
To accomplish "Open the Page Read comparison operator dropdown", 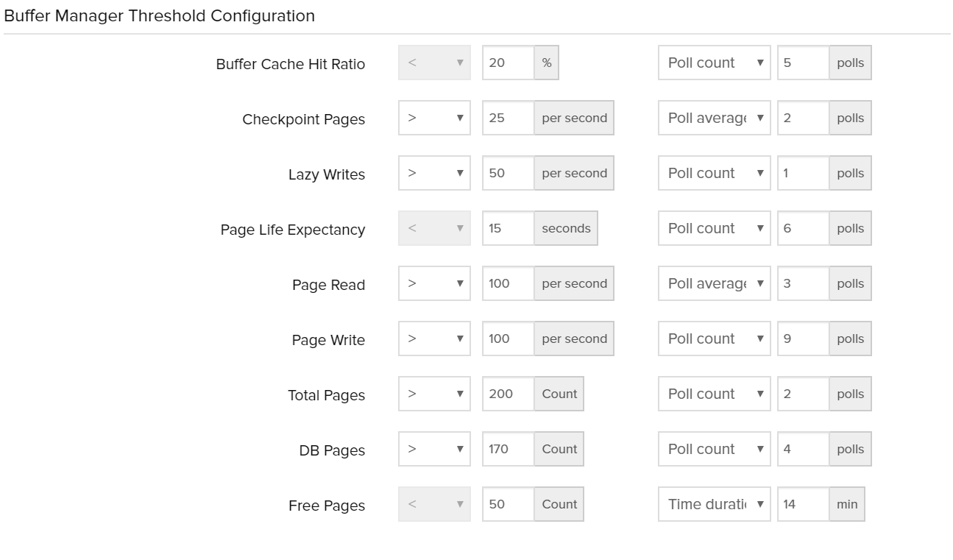I will tap(434, 283).
